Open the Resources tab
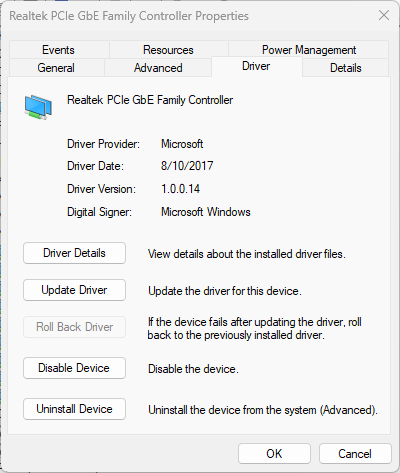 click(168, 50)
